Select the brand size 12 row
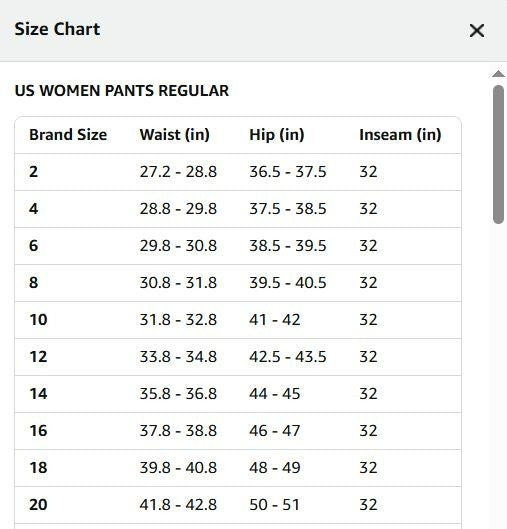The image size is (507, 529). tap(238, 357)
